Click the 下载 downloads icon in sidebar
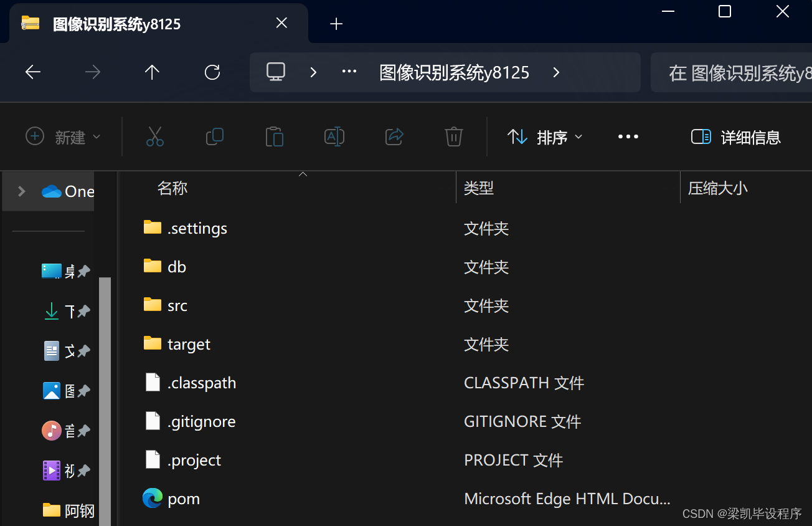Image resolution: width=812 pixels, height=526 pixels. (x=52, y=311)
